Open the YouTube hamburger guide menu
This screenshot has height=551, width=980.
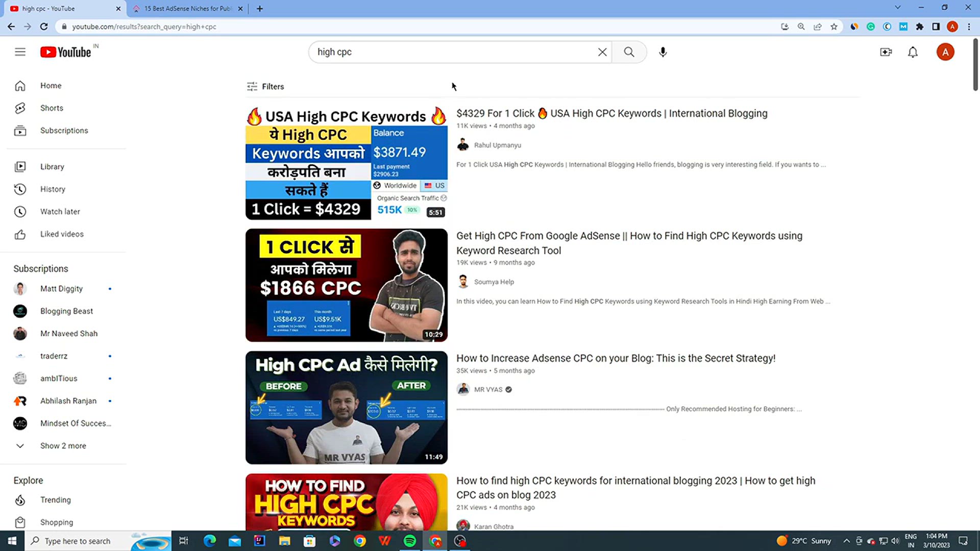[x=20, y=52]
